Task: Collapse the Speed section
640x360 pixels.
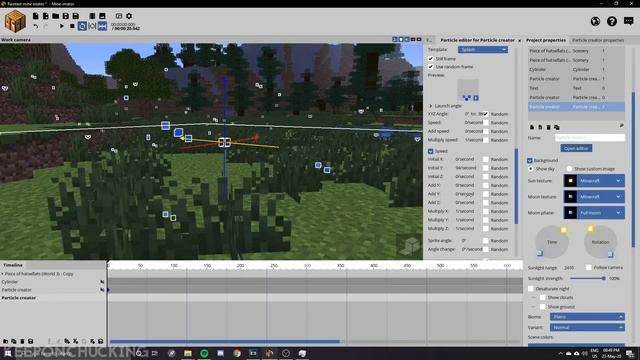Action: (431, 151)
